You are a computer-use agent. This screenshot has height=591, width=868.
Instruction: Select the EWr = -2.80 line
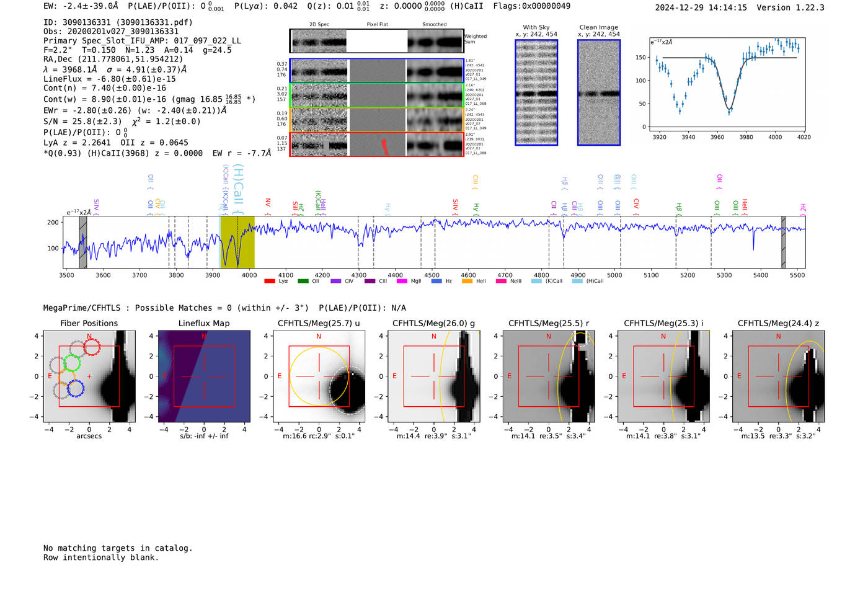click(135, 110)
